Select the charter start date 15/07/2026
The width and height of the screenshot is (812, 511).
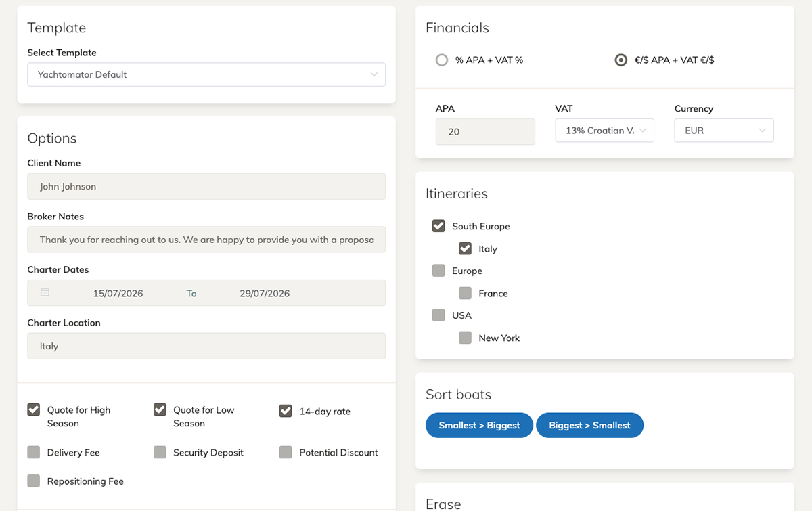click(118, 293)
